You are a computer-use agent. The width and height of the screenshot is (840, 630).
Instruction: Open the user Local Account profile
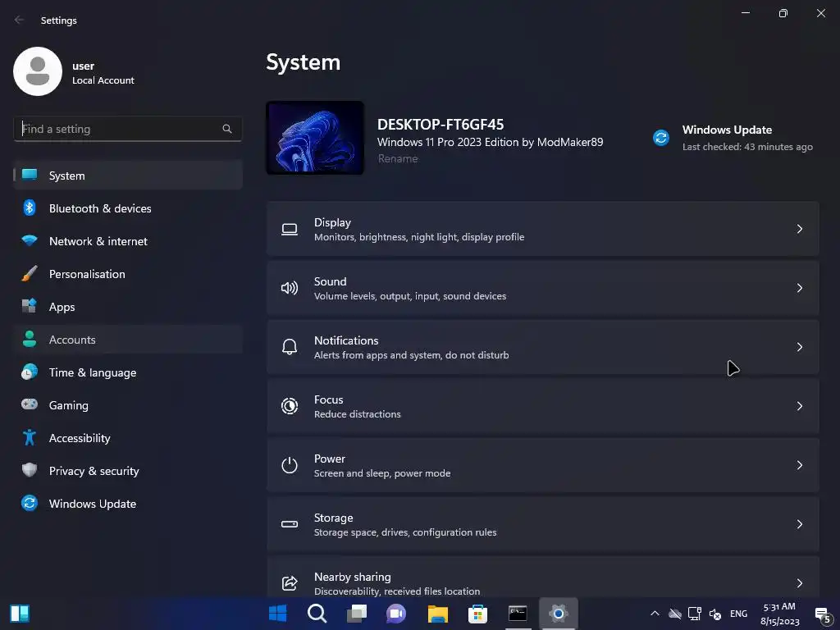[75, 72]
